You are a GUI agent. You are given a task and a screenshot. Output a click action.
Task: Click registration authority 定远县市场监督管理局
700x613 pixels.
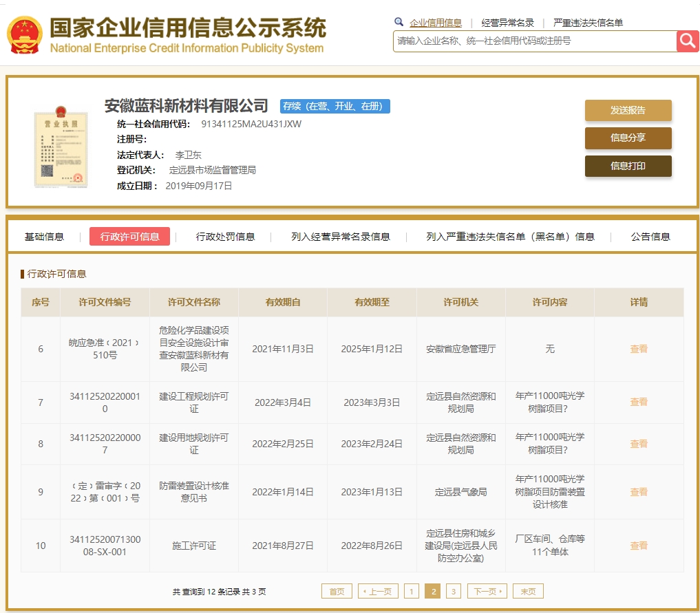point(213,170)
